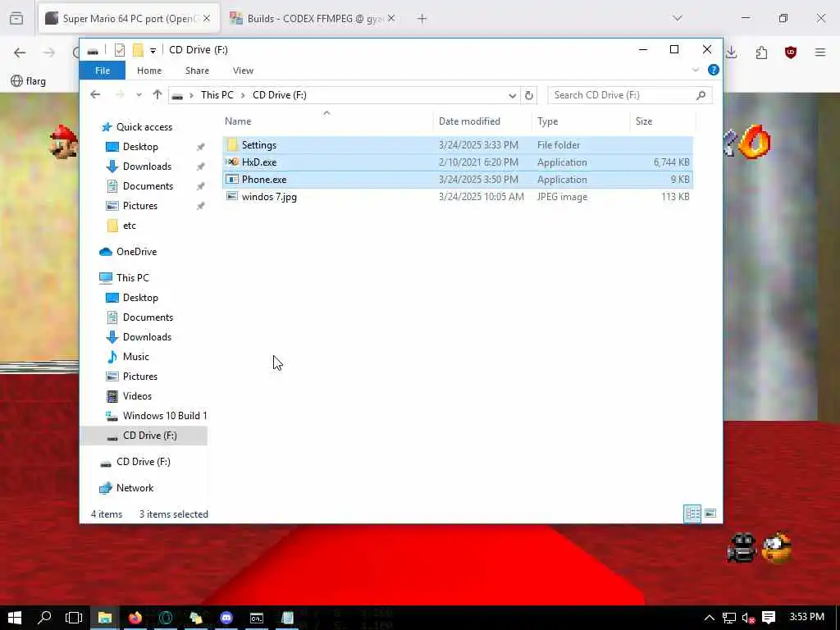The image size is (840, 630).
Task: Click the browser back arrow button
Action: pyautogui.click(x=20, y=52)
